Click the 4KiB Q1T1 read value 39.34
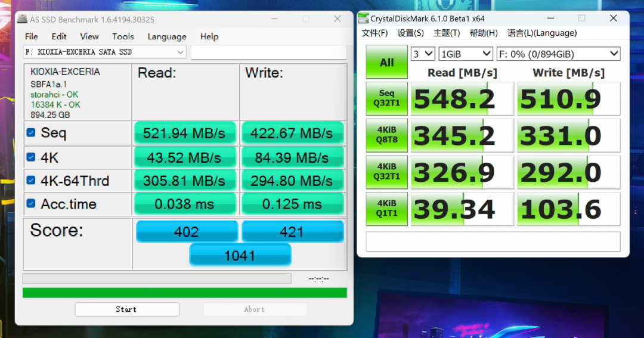This screenshot has width=644, height=338. (x=462, y=209)
